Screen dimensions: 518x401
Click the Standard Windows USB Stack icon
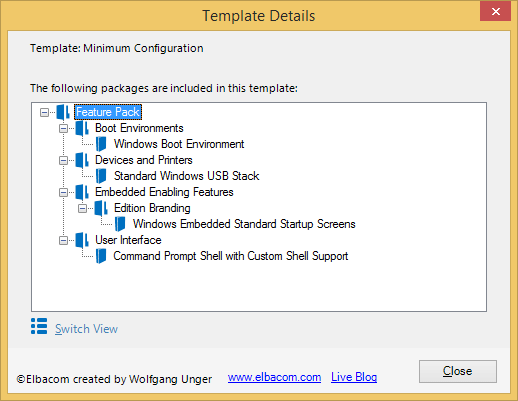pos(101,176)
